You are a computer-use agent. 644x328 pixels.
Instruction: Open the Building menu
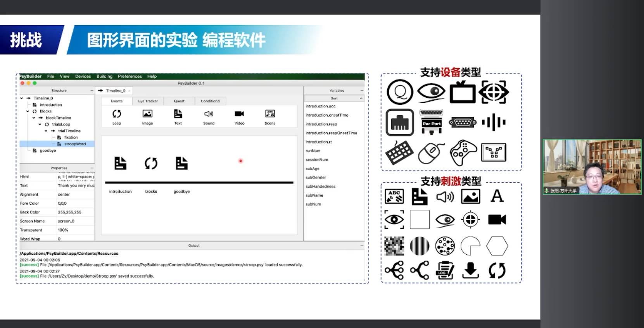(x=104, y=76)
